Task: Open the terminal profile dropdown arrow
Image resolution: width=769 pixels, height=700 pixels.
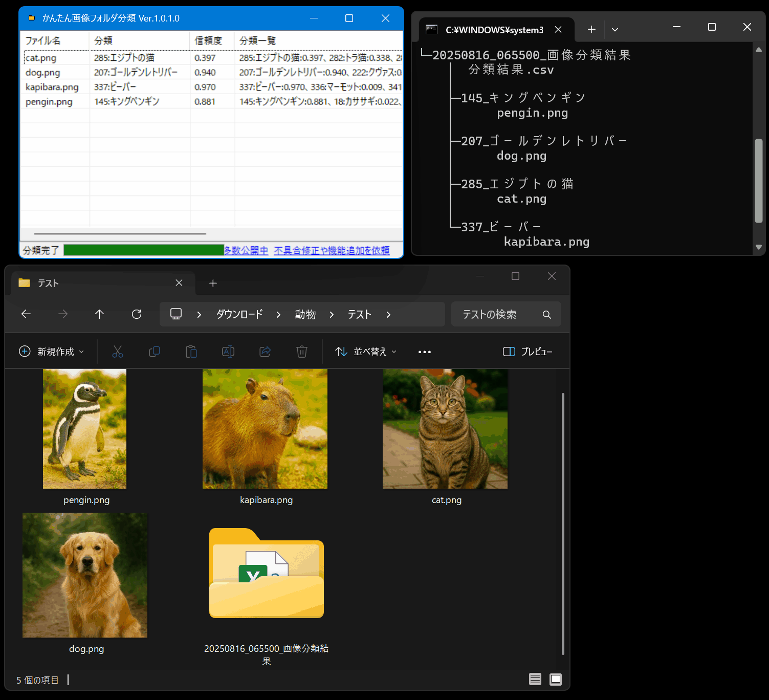Action: point(615,30)
